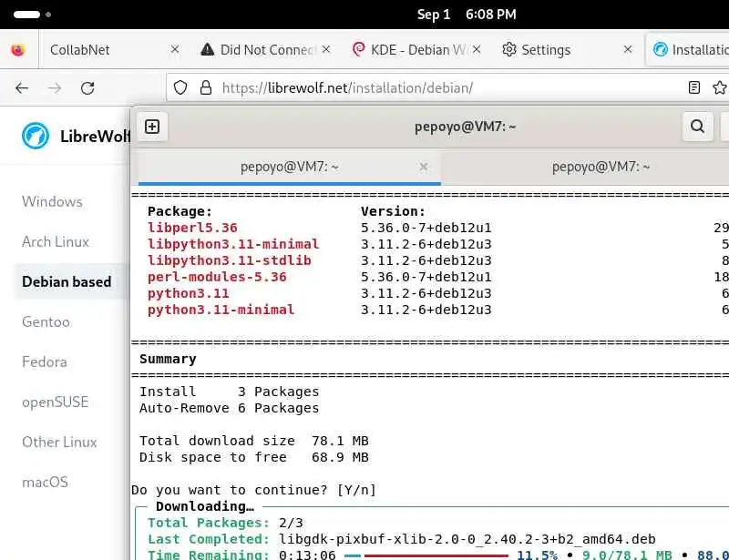View site info via the padlock icon
The image size is (729, 560).
(x=206, y=87)
